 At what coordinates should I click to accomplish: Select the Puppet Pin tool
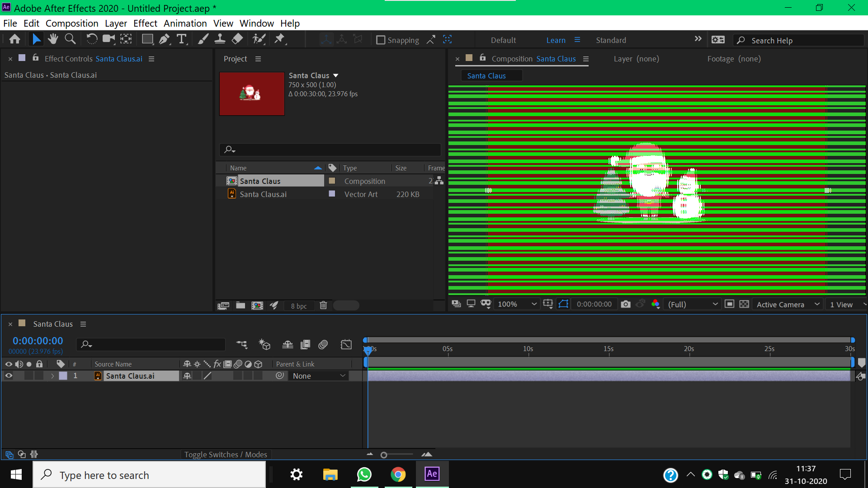279,39
